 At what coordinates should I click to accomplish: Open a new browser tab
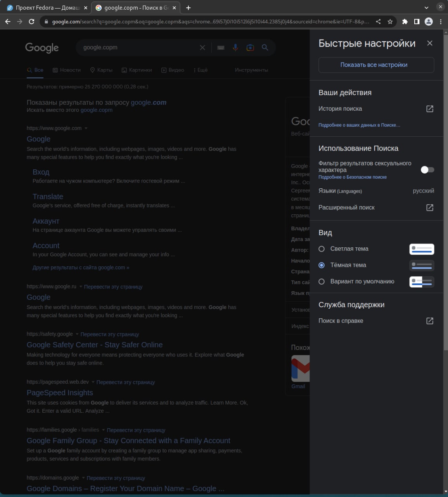click(188, 8)
